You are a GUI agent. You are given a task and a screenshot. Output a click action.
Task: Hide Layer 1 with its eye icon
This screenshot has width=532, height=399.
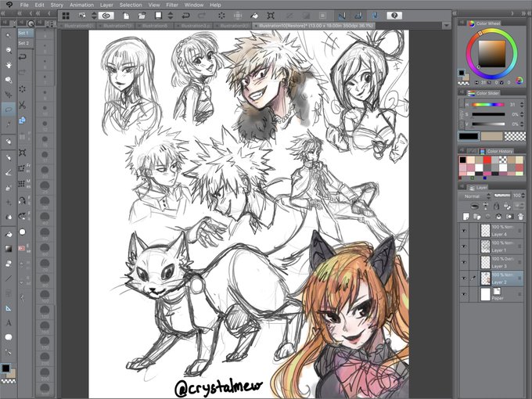click(x=463, y=246)
